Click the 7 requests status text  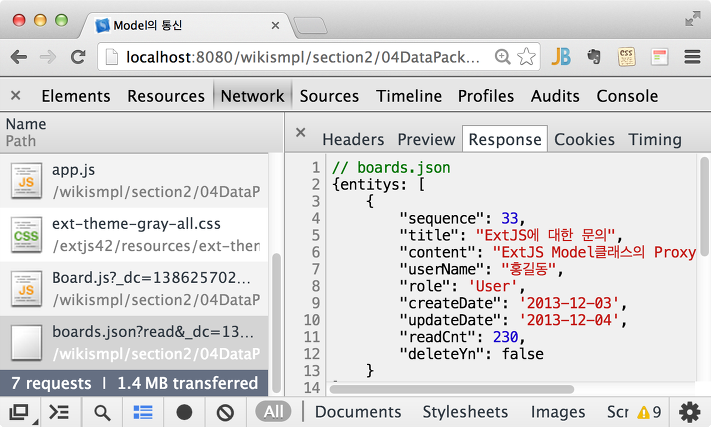point(51,383)
